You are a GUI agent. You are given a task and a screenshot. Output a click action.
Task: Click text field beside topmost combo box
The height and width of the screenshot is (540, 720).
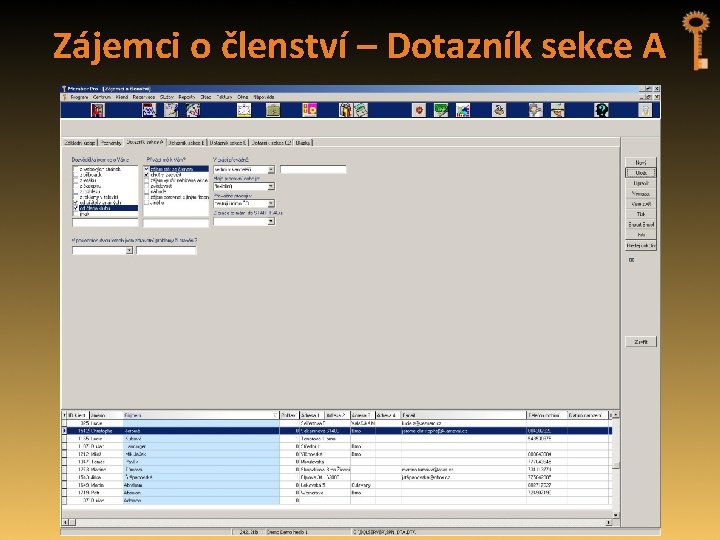pyautogui.click(x=313, y=169)
